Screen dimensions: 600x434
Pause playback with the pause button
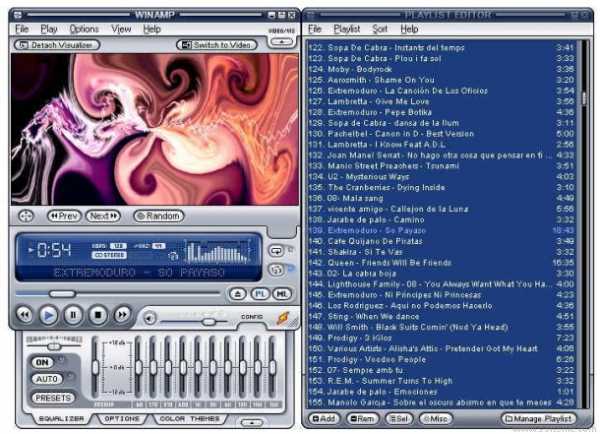tap(73, 315)
